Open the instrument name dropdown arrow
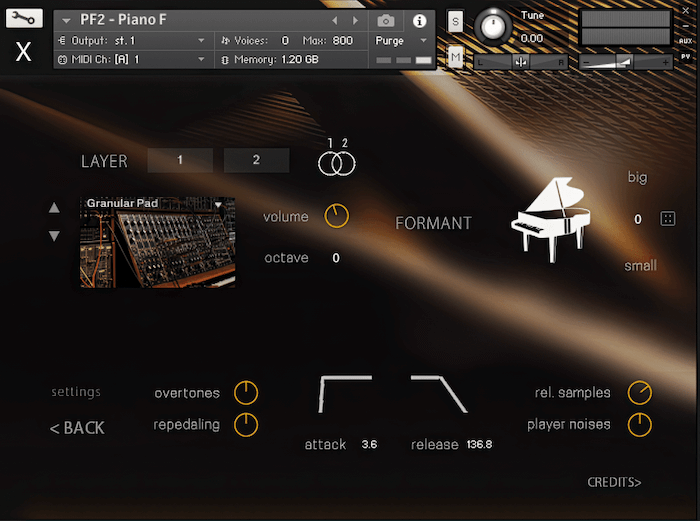Image resolution: width=700 pixels, height=521 pixels. 67,21
